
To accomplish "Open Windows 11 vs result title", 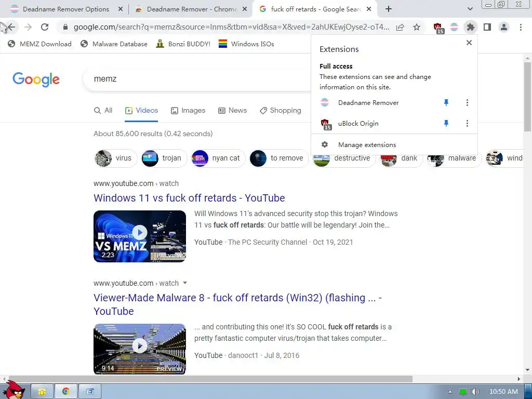I will click(x=189, y=198).
